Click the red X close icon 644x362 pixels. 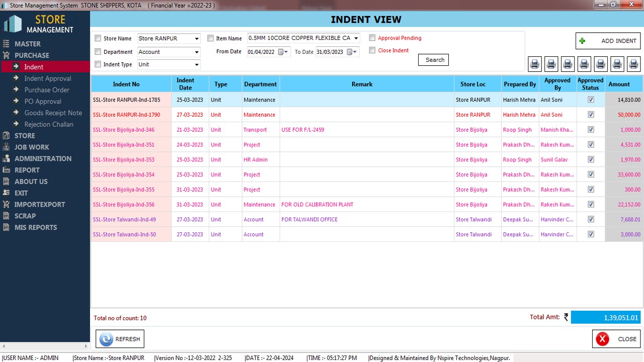(x=602, y=339)
